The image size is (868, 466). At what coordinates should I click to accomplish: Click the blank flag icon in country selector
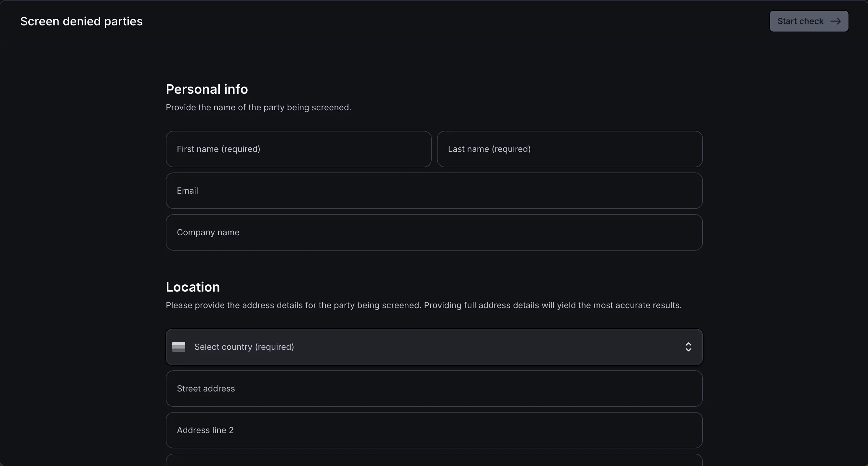point(178,347)
